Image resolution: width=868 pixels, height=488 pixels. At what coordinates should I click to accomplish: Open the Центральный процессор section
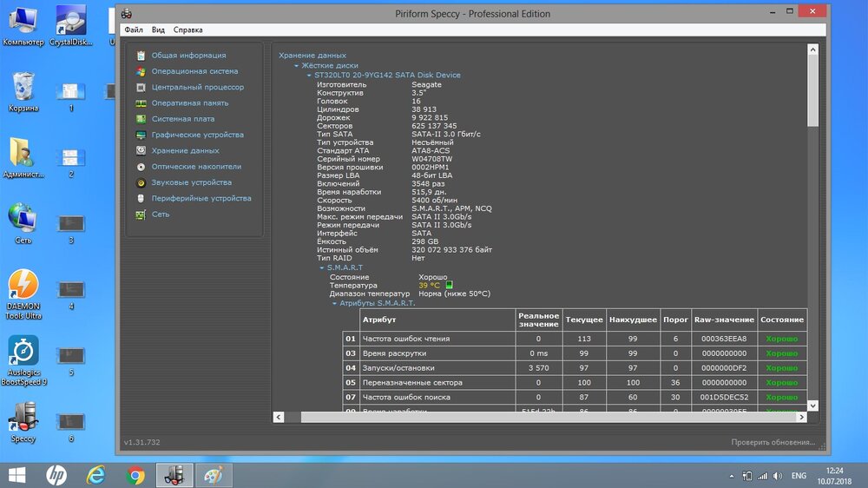tap(197, 87)
